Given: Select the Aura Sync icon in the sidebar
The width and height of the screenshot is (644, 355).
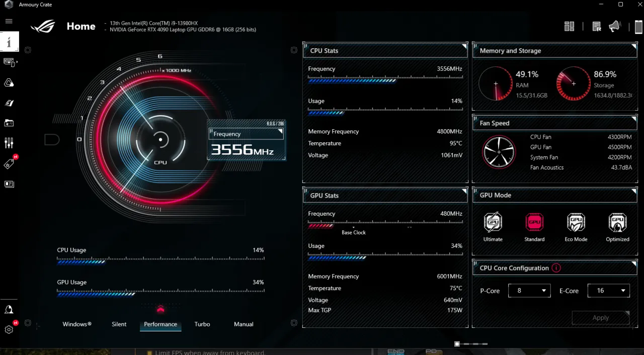Looking at the screenshot, I should (9, 82).
